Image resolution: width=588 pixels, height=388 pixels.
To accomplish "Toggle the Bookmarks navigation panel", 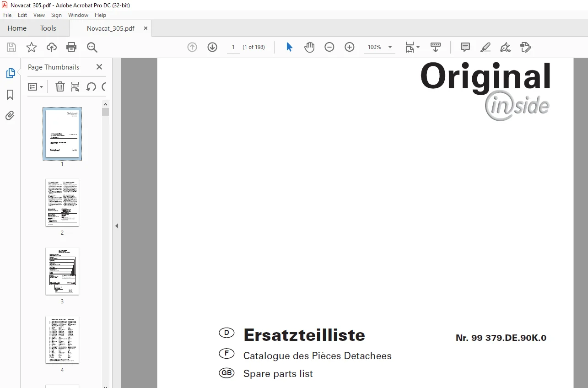I will tap(10, 95).
